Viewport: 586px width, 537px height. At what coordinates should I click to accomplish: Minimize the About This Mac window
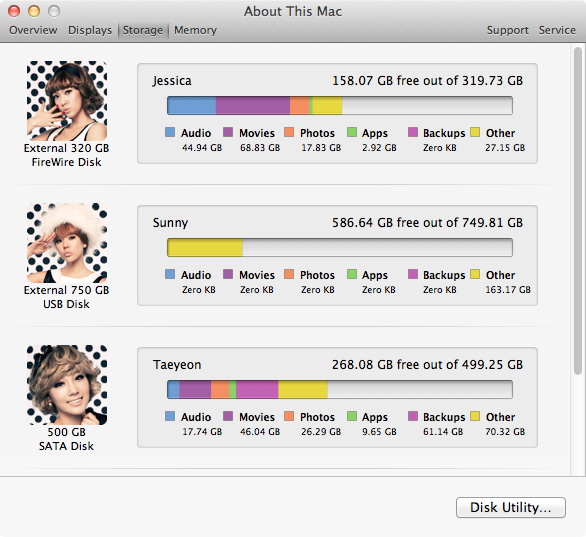[x=34, y=11]
